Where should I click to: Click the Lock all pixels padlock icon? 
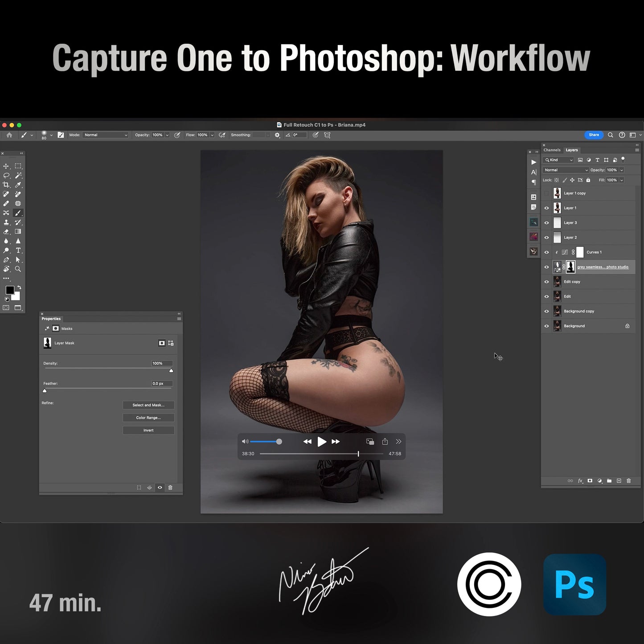coord(588,180)
